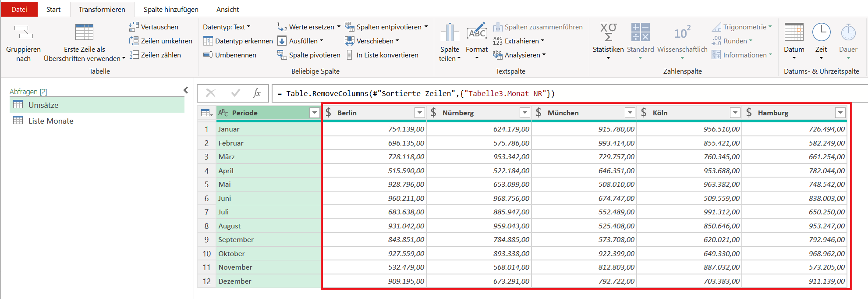Click the Umbenennen button
This screenshot has width=868, height=299.
[230, 55]
